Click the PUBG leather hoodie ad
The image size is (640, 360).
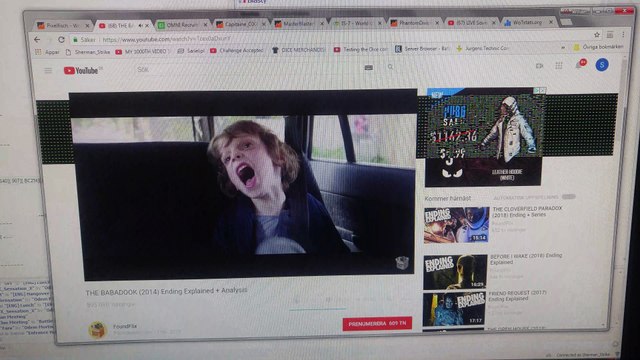(485, 137)
